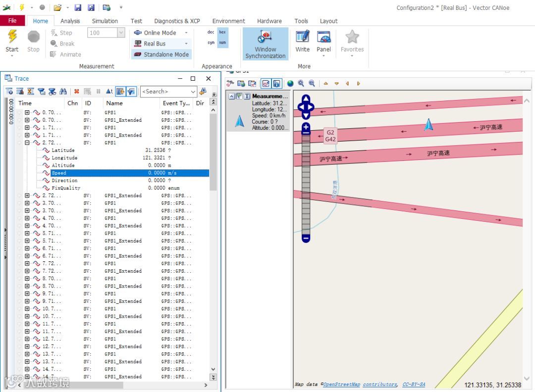Image resolution: width=535 pixels, height=392 pixels.
Task: Switch the display to hex format
Action: pos(222,32)
